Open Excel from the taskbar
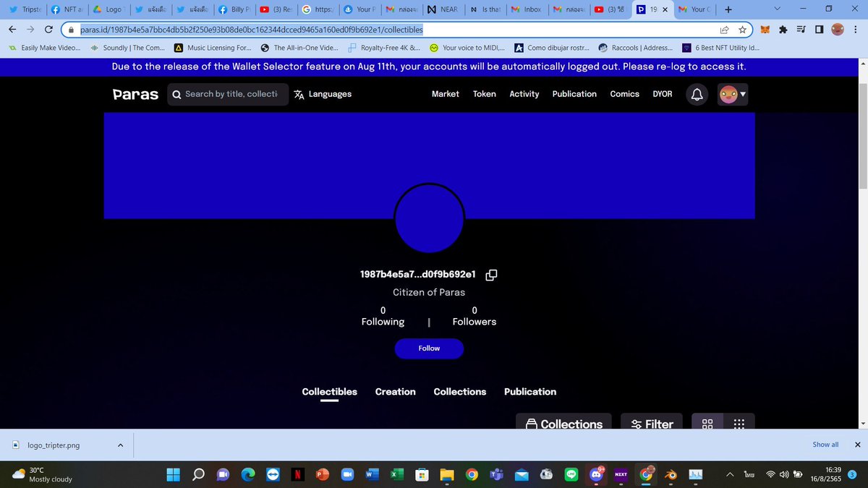Screen dimensions: 868x488 397,474
